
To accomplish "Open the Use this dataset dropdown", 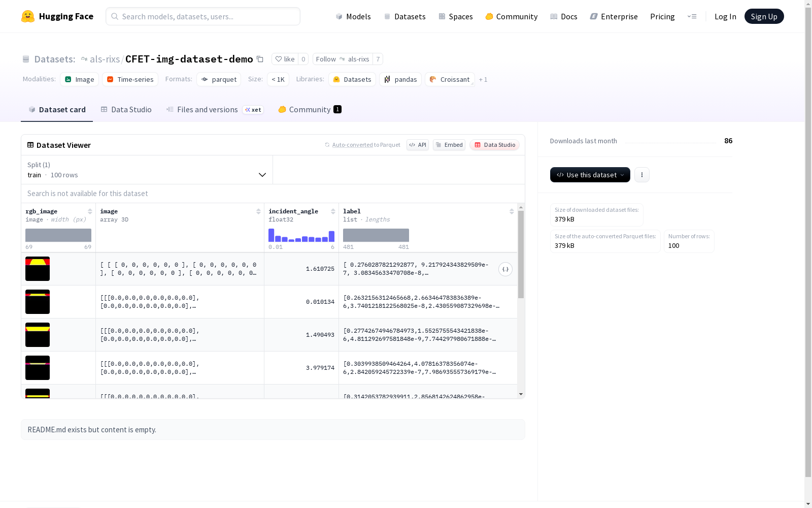I will 590,175.
